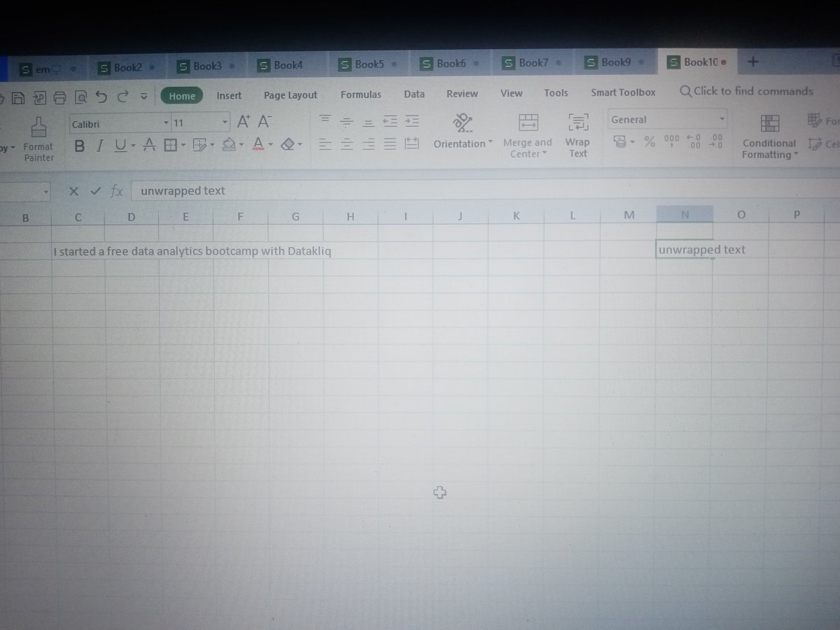Click the Wrap Text button
840x630 pixels.
point(578,135)
